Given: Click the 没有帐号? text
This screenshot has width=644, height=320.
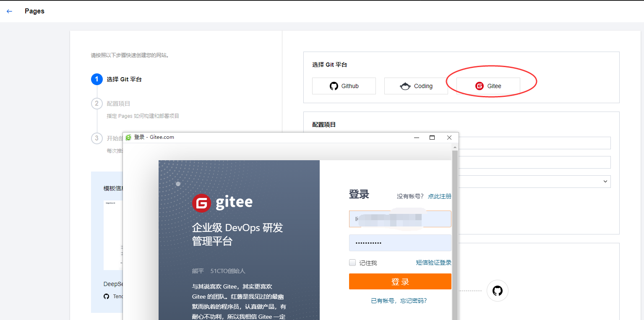Looking at the screenshot, I should click(410, 196).
